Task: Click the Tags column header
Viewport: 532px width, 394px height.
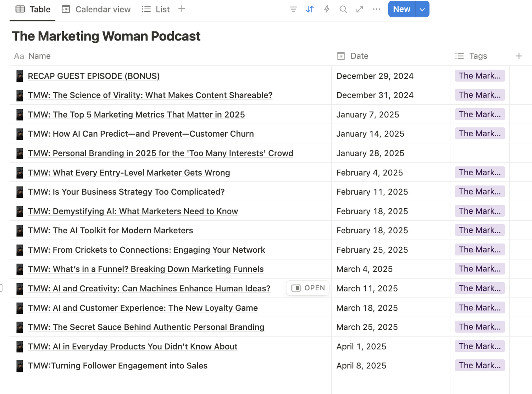Action: click(480, 56)
